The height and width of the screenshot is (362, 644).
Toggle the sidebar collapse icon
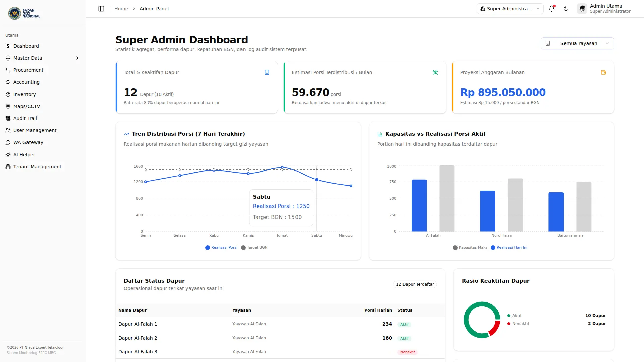click(x=101, y=9)
